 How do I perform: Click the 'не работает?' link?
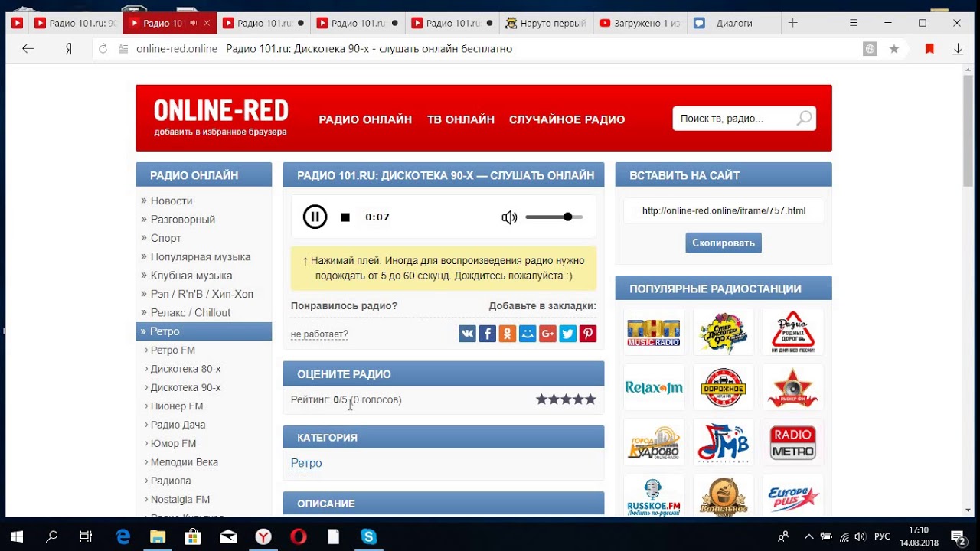pyautogui.click(x=319, y=334)
